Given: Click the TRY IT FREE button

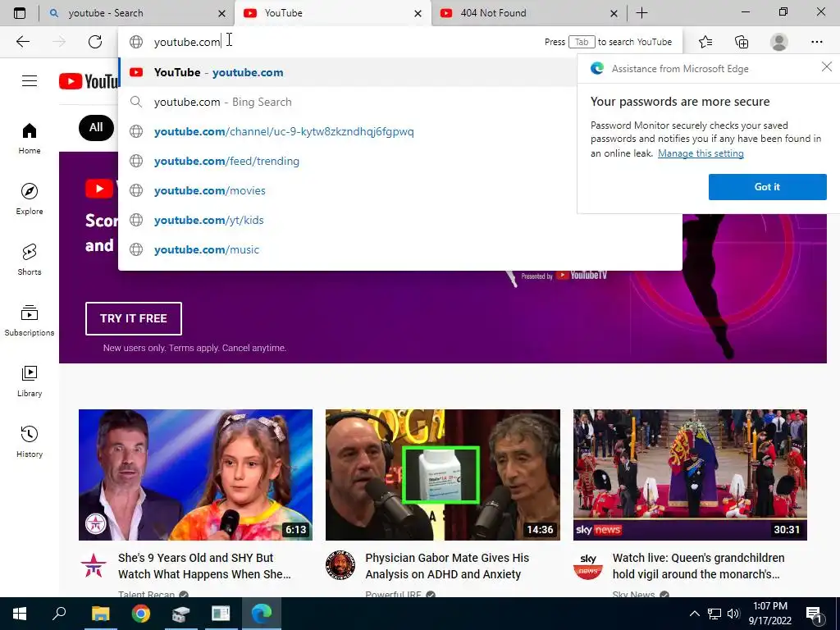Looking at the screenshot, I should pos(134,318).
